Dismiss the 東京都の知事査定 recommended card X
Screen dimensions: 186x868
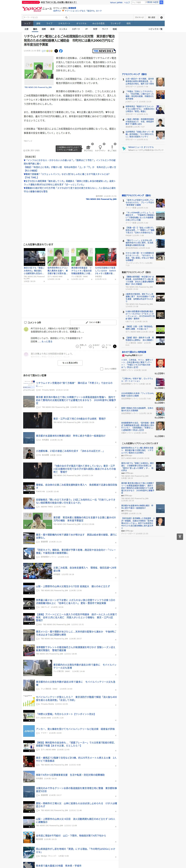coord(92,279)
